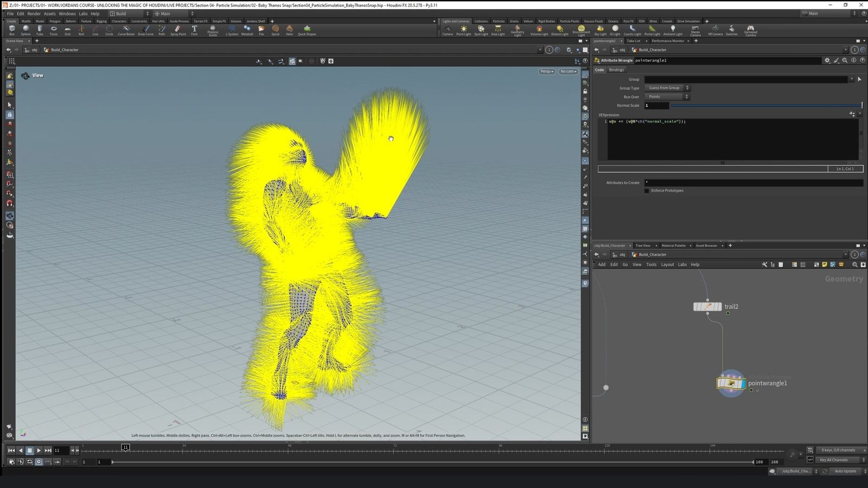
Task: Open the Persp viewport dropdown
Action: [x=546, y=71]
